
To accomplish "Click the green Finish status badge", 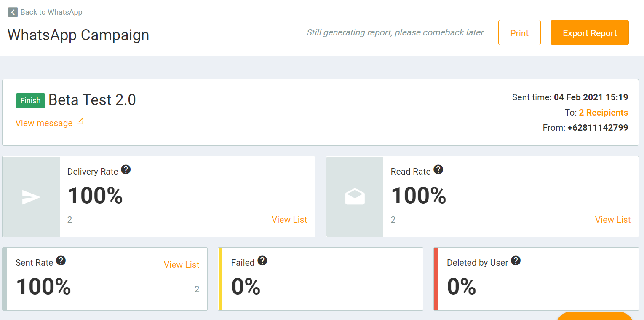I will click(30, 100).
